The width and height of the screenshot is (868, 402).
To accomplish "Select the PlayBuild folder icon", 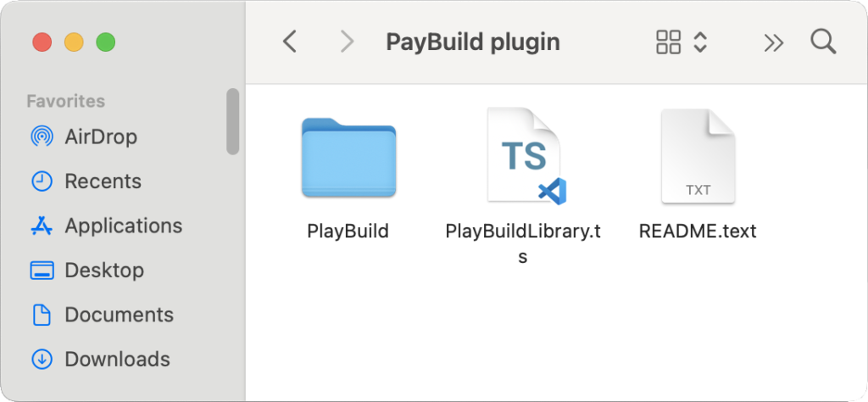I will coord(348,159).
